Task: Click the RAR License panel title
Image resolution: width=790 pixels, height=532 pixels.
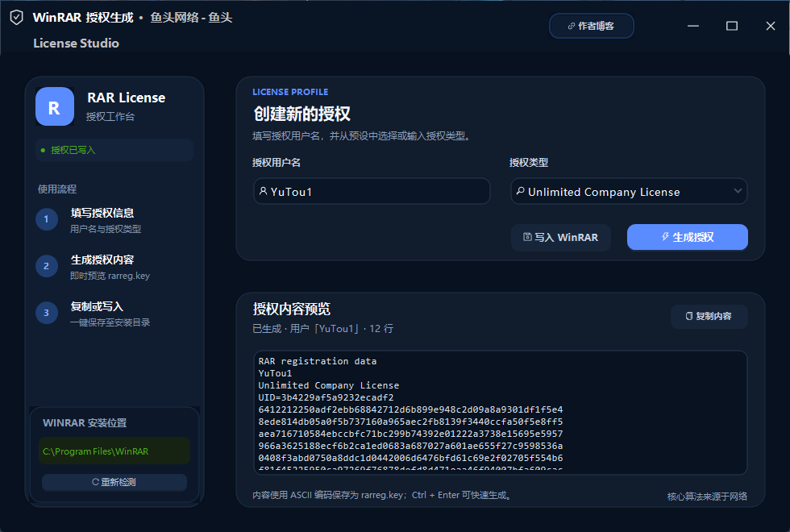Action: 126,98
